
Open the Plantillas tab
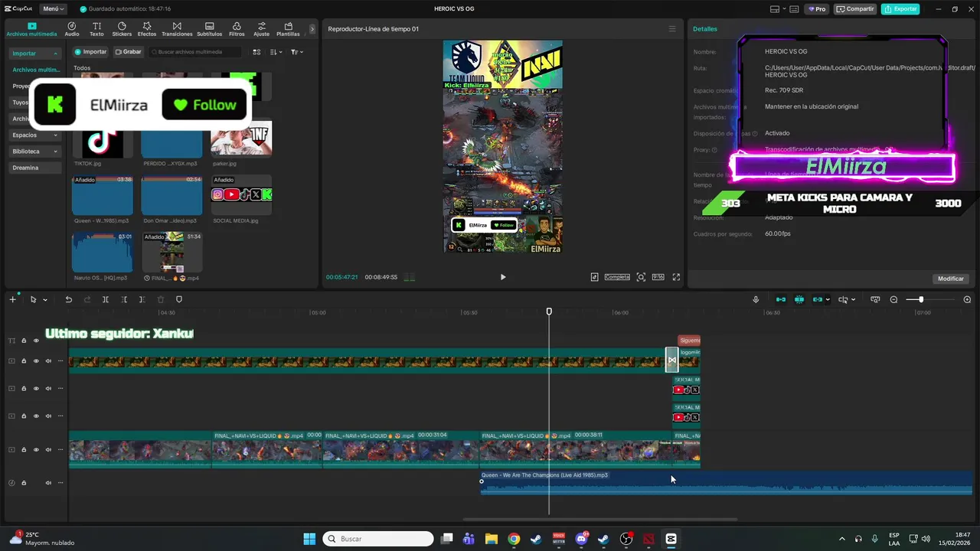click(x=288, y=29)
